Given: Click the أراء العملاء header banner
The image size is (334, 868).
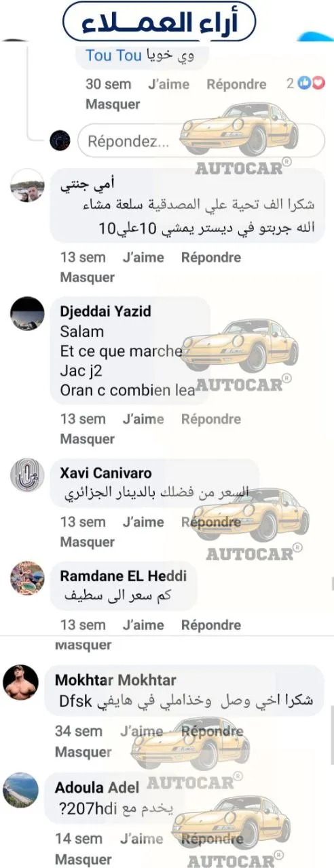Looking at the screenshot, I should coord(160,22).
